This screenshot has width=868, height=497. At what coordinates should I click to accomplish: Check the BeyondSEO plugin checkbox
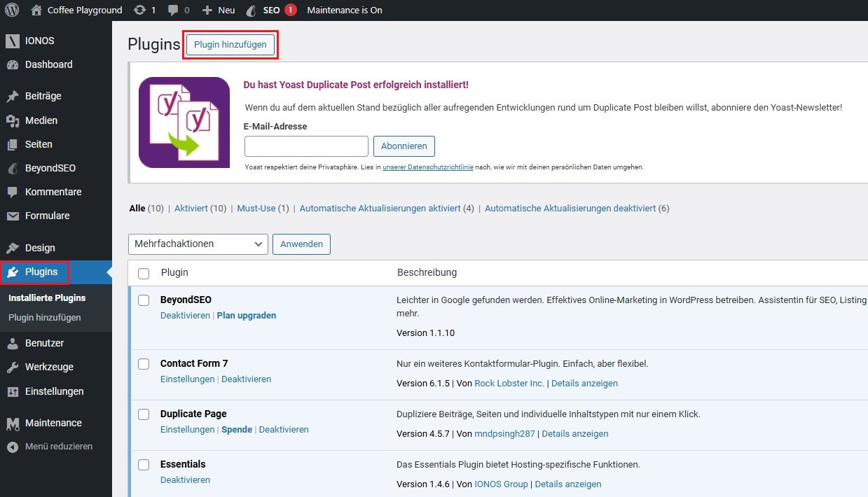(144, 300)
